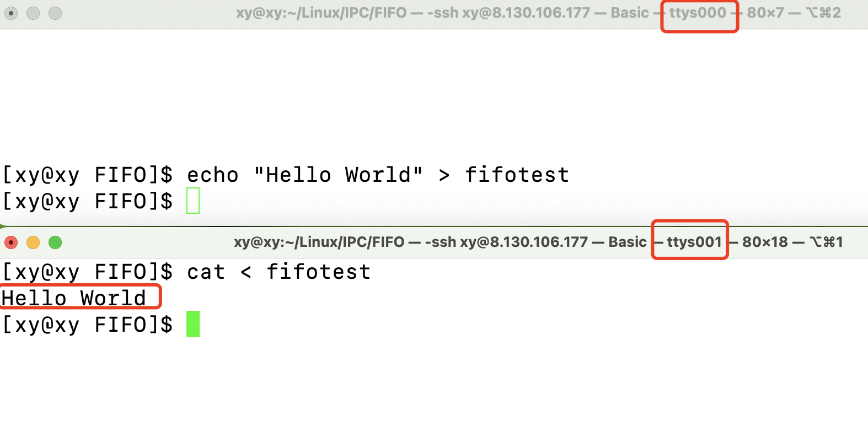
Task: Click the quoted "Hello World" string
Action: (338, 175)
